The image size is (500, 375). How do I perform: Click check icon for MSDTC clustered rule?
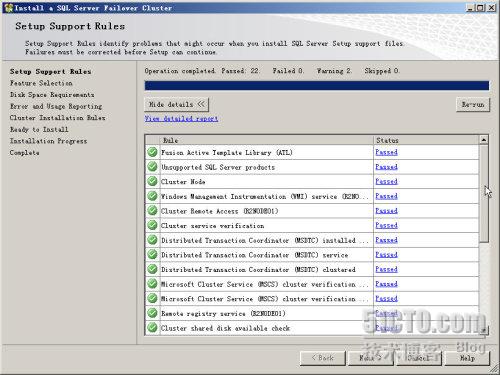[152, 269]
